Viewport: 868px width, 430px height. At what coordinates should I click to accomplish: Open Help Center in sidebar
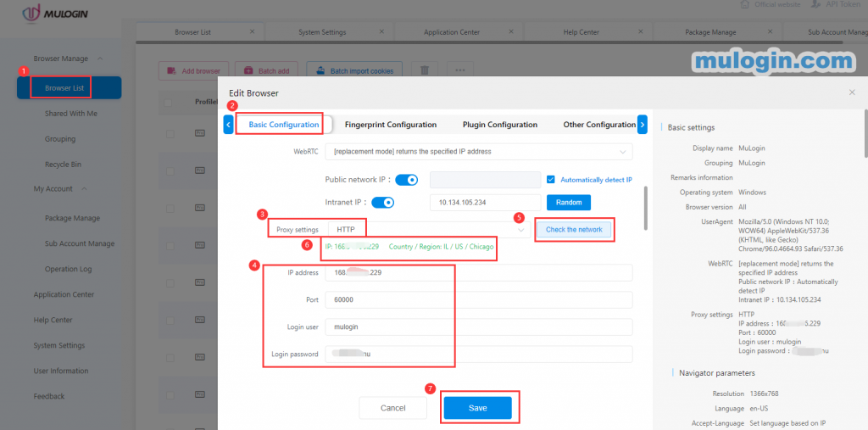click(53, 321)
